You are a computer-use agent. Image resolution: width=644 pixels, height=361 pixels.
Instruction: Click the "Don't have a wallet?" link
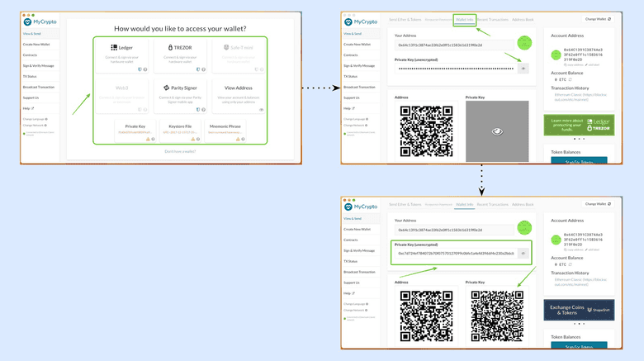pyautogui.click(x=180, y=151)
